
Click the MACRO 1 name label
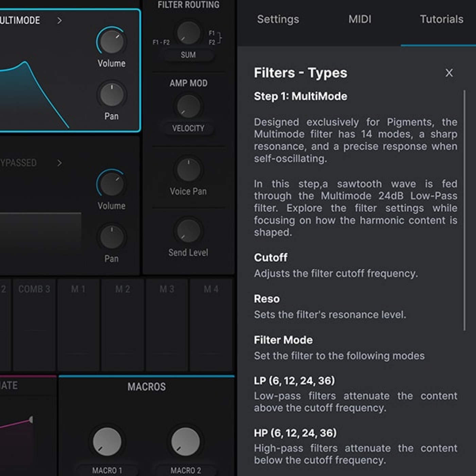107,471
